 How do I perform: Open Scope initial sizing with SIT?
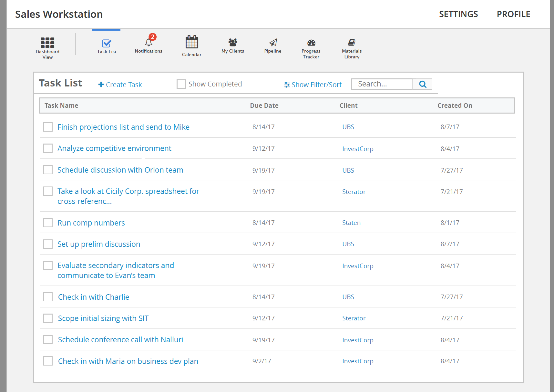[103, 318]
